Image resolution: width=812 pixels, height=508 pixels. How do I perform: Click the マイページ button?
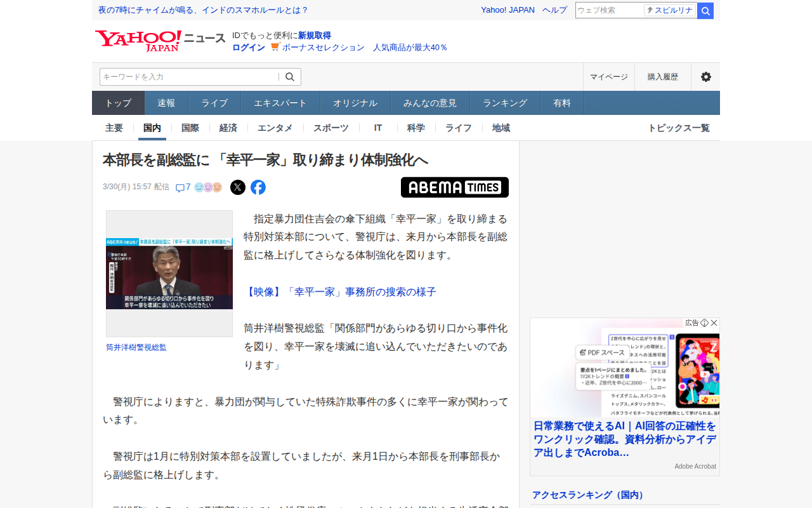(608, 77)
